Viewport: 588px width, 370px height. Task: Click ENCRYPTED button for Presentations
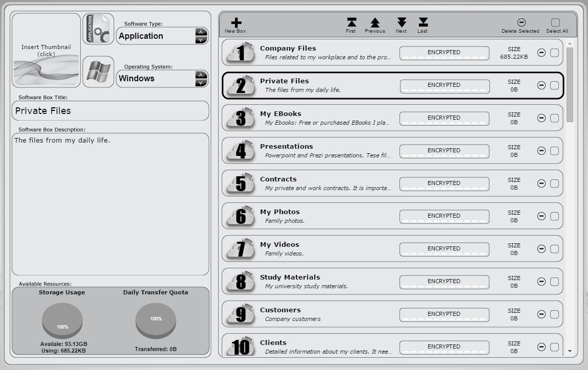(444, 151)
